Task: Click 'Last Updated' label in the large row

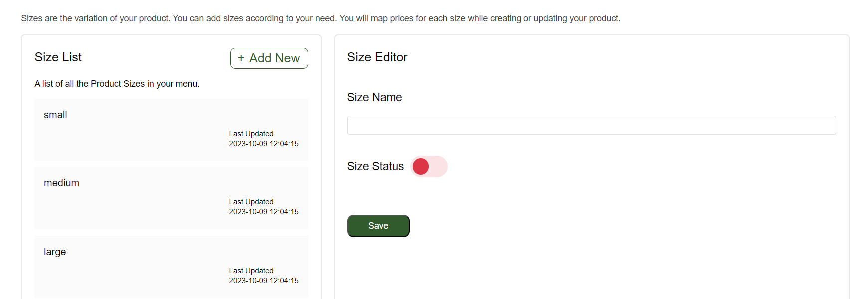Action: coord(251,271)
